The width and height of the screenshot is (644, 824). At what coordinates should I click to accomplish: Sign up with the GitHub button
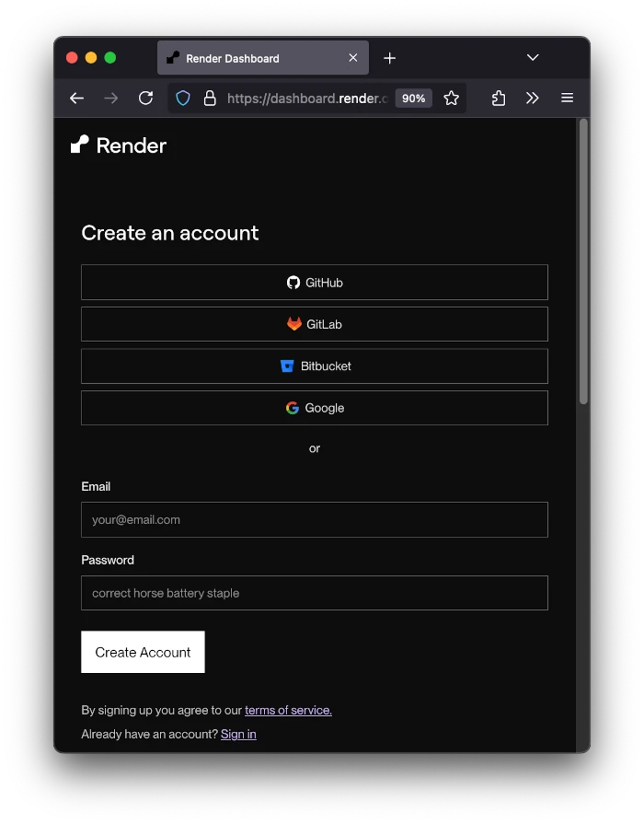[314, 283]
